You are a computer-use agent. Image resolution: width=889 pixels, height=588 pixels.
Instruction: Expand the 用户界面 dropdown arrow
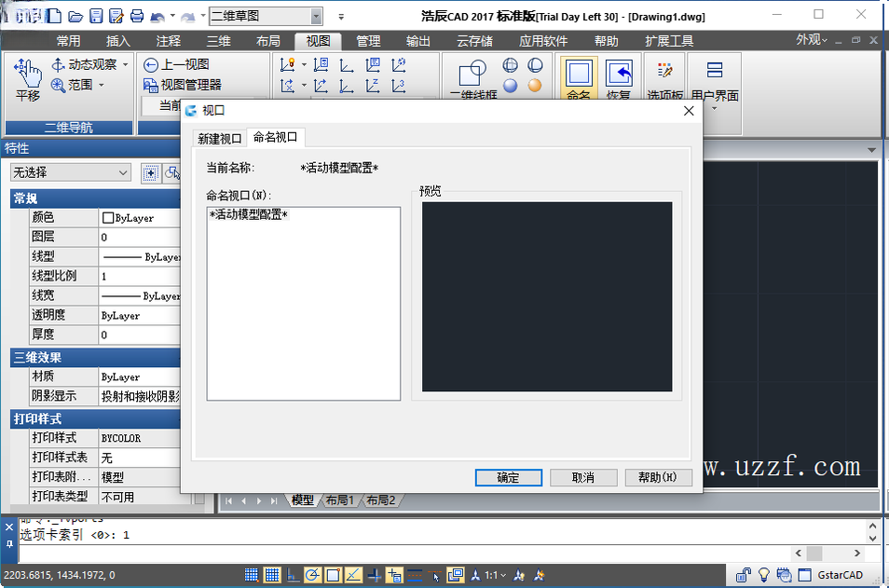(x=715, y=109)
